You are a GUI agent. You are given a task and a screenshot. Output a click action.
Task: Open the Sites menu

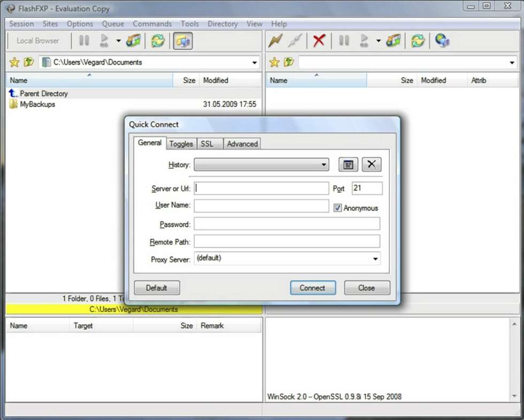click(x=50, y=24)
